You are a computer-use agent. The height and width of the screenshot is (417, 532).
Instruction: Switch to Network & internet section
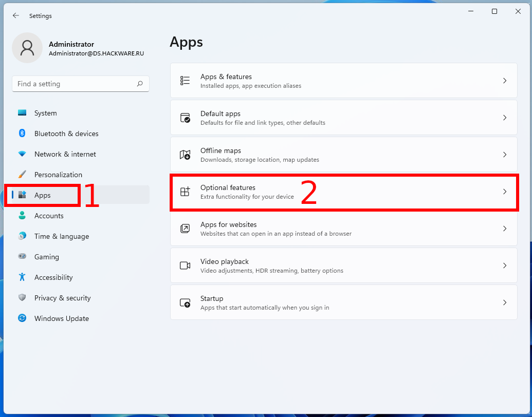tap(65, 154)
